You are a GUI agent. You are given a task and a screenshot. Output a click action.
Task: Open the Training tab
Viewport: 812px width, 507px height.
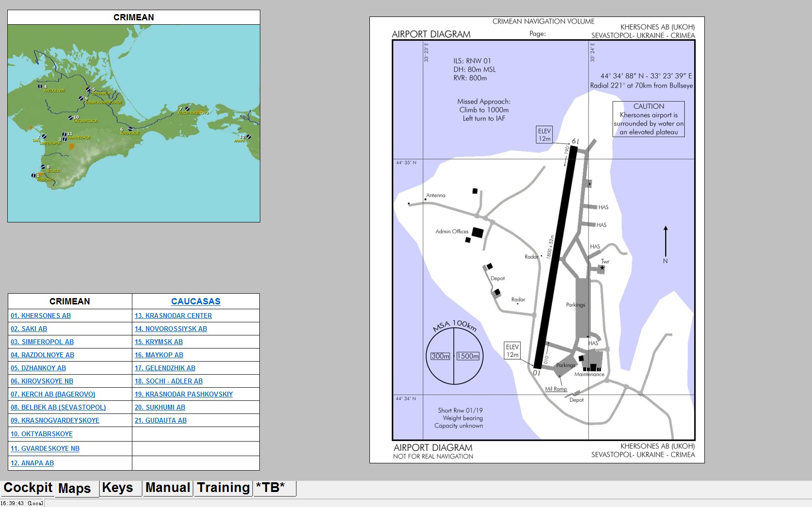(x=223, y=488)
